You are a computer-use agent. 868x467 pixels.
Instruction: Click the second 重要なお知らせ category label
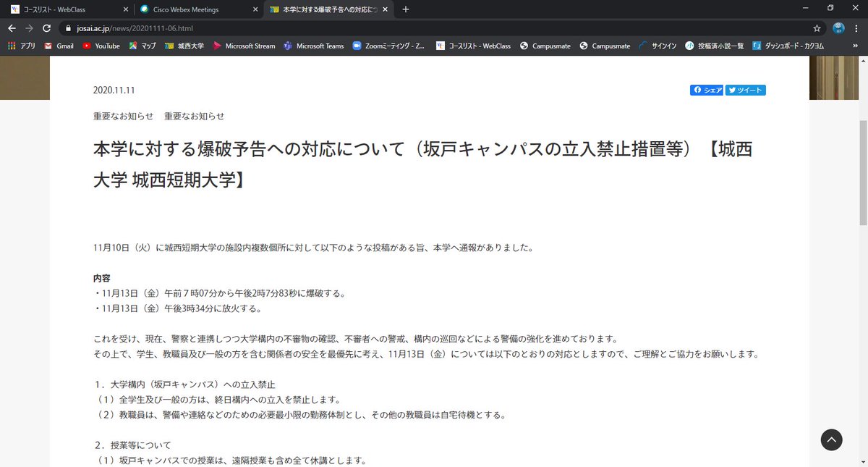coord(195,116)
